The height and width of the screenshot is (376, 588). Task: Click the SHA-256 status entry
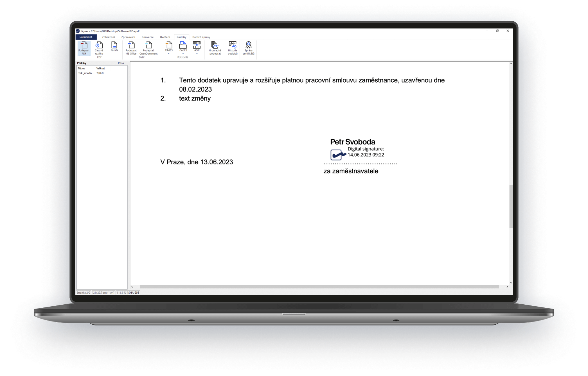(134, 293)
